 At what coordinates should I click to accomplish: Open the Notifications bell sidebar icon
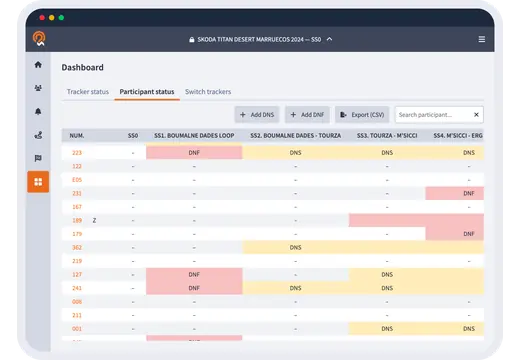click(x=38, y=111)
